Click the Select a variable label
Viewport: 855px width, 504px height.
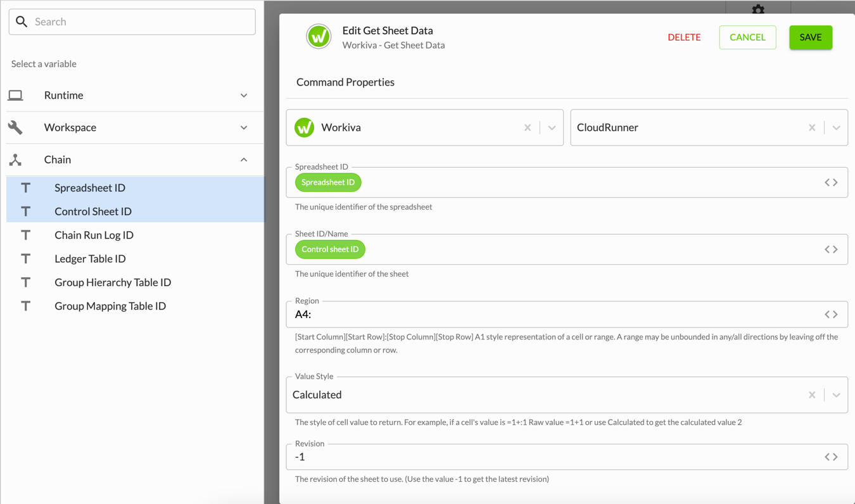[44, 64]
